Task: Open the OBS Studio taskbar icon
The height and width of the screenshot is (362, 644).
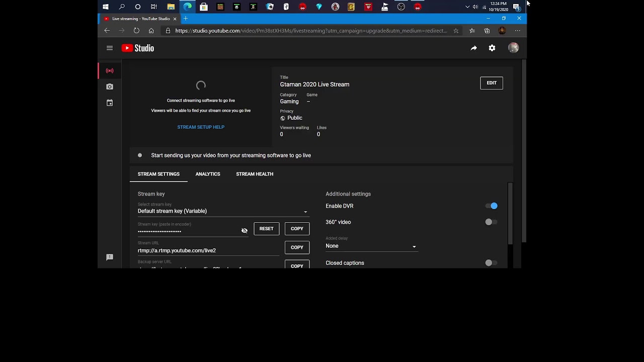Action: tap(401, 7)
